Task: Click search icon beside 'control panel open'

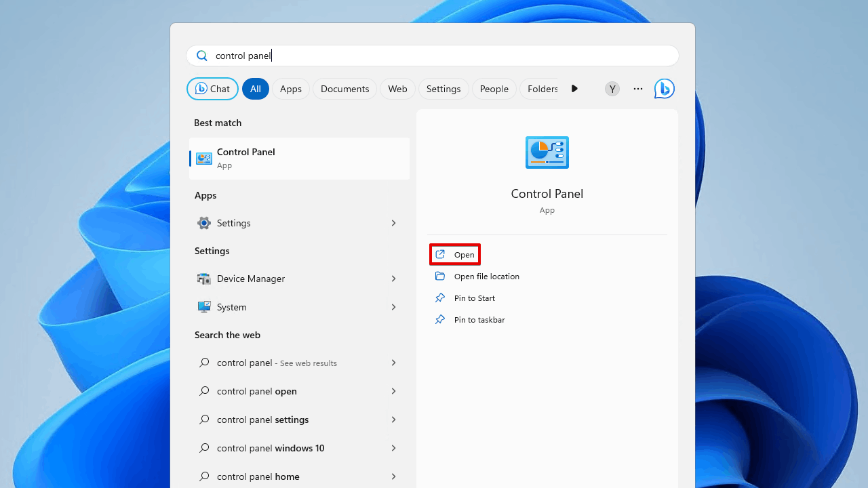Action: [x=203, y=391]
